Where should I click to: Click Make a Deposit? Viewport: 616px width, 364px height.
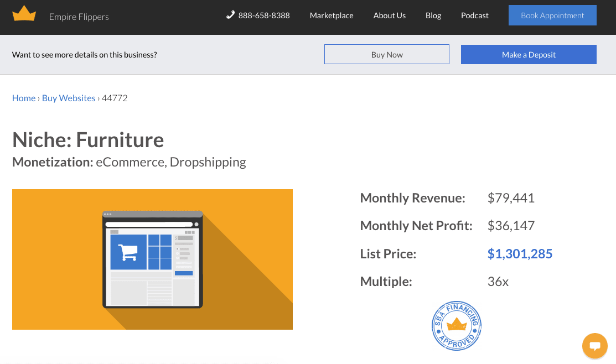coord(528,54)
